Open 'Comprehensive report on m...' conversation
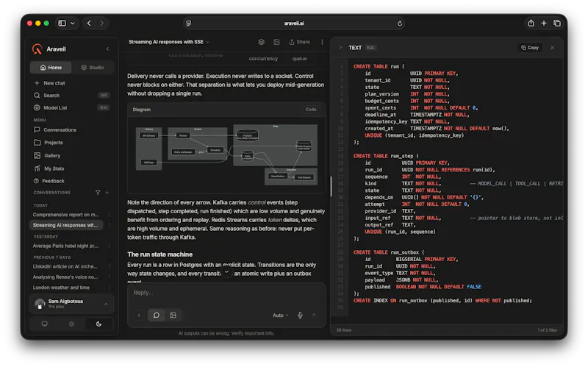Viewport: 588px width, 367px height. [66, 215]
